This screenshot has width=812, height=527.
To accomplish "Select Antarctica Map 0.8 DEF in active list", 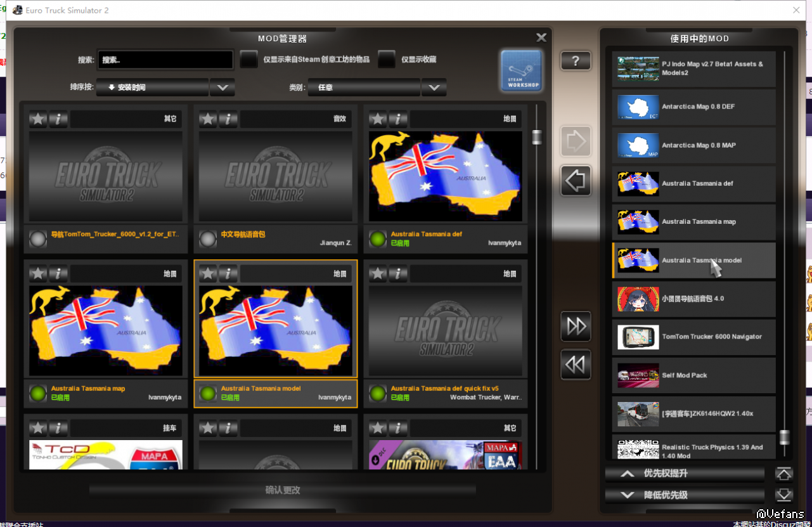I will tap(693, 107).
